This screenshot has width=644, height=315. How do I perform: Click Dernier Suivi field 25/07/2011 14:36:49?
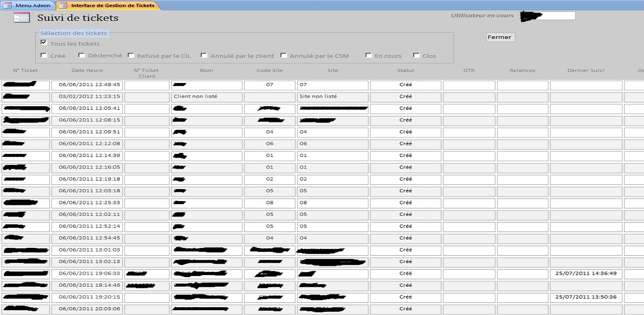[x=586, y=274]
